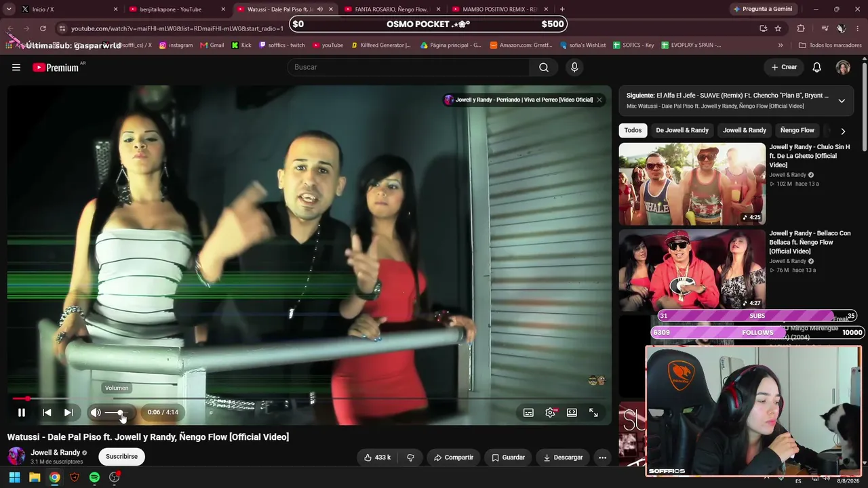Open the 'Bellaco Con Bellaca' video thumbnail
This screenshot has height=488, width=868.
pos(692,270)
